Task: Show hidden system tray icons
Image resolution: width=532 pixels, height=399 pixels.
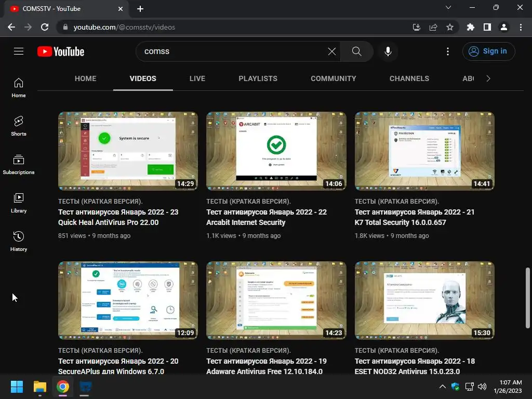Action: click(443, 387)
